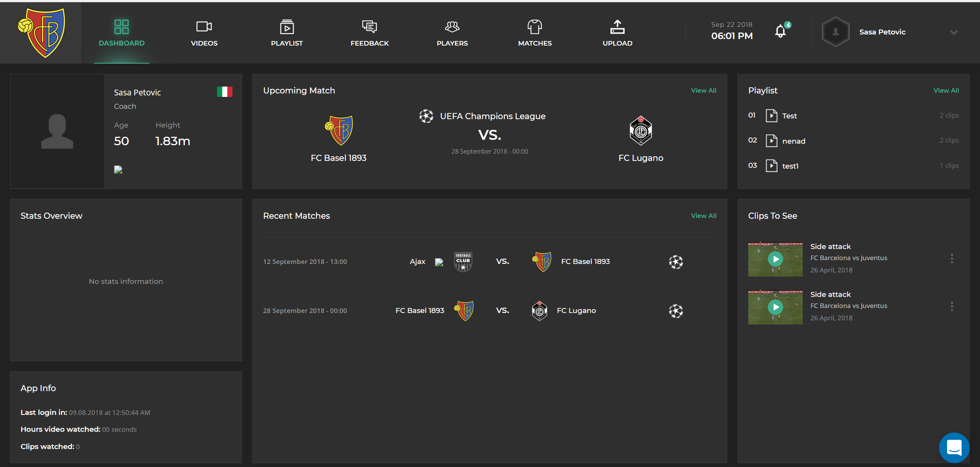Switch to the Videos tab
The height and width of the screenshot is (467, 980).
pyautogui.click(x=204, y=33)
